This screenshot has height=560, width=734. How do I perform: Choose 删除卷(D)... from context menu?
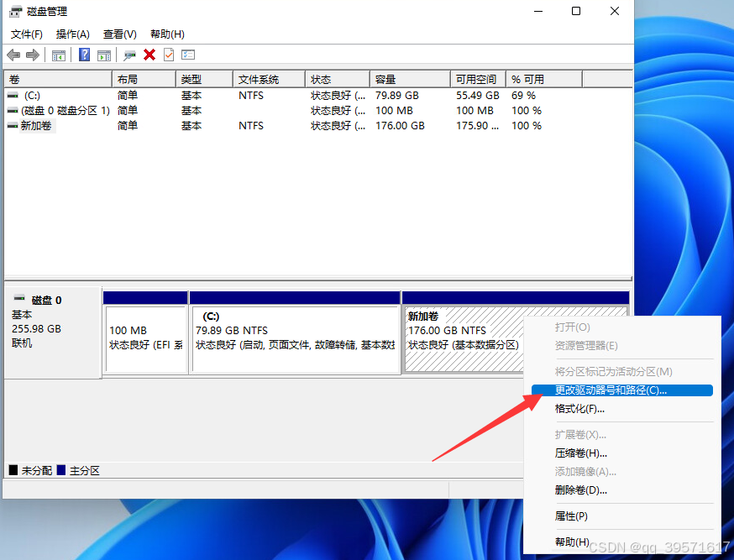pos(622,490)
